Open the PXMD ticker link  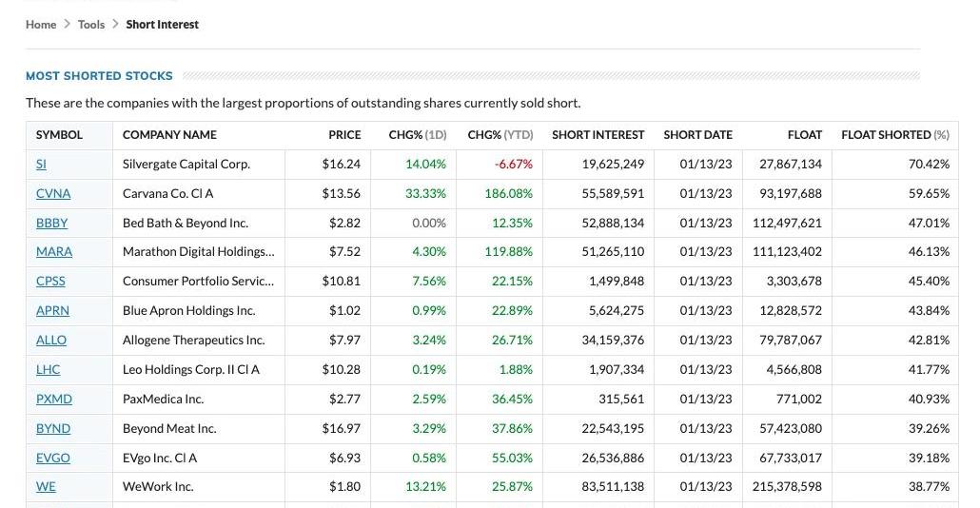pos(54,400)
